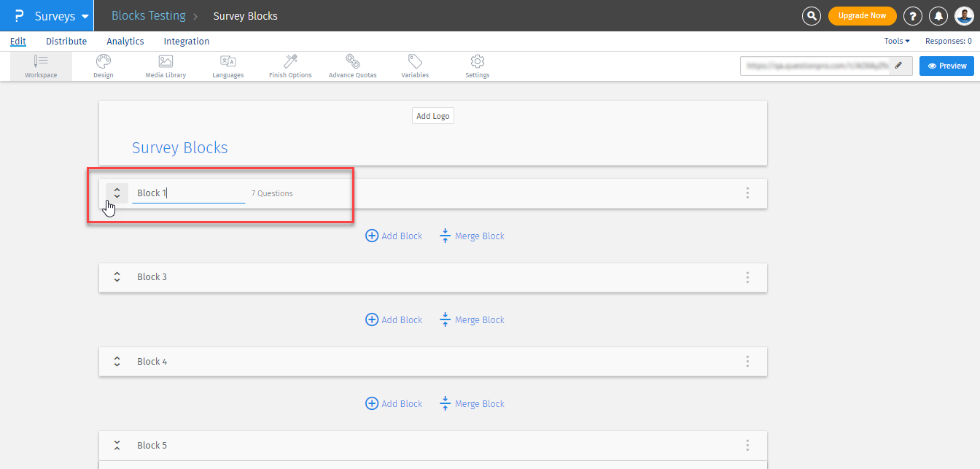Open the Variables tag icon
This screenshot has width=980, height=469.
[415, 66]
